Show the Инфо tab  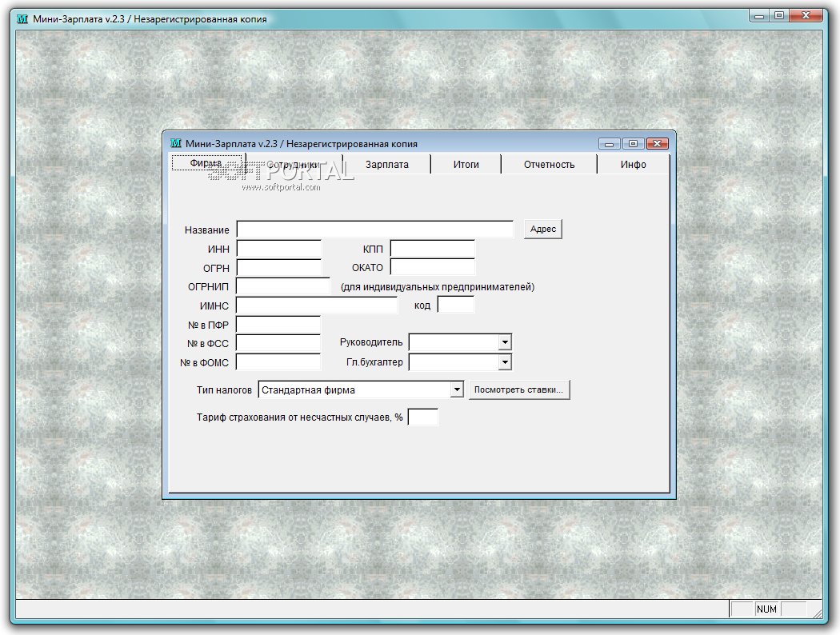(x=634, y=165)
